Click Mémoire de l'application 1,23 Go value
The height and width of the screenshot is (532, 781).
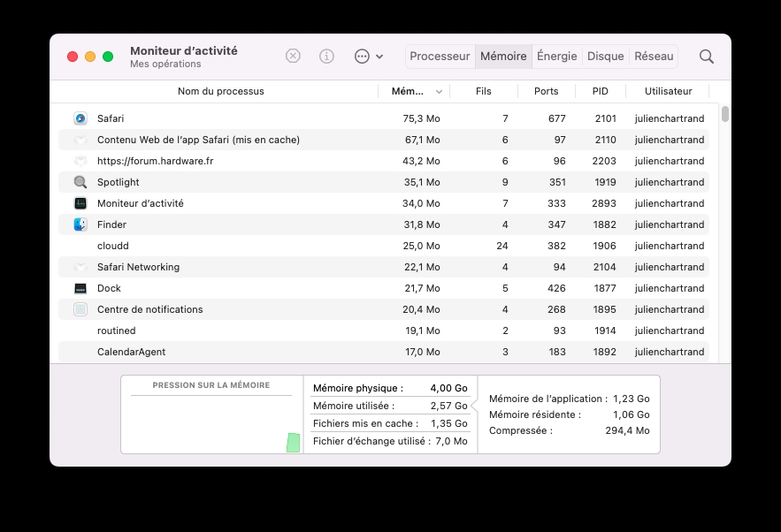[x=631, y=399]
